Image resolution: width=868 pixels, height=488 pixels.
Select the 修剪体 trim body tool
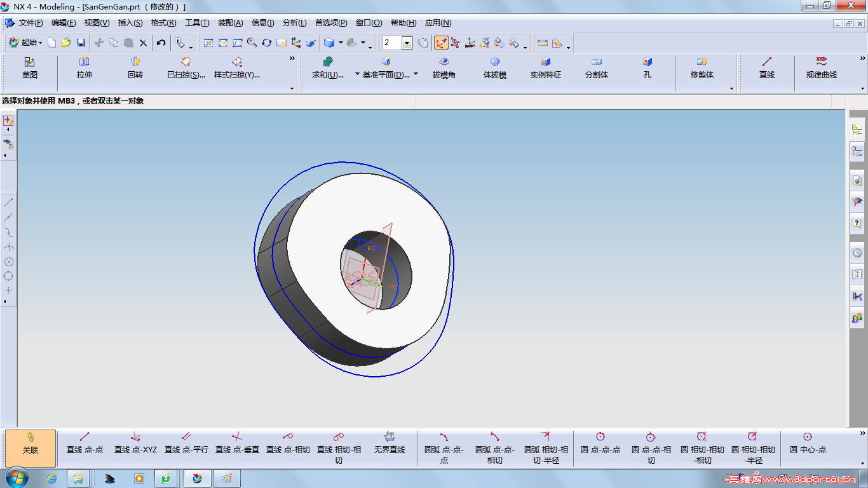pyautogui.click(x=702, y=69)
